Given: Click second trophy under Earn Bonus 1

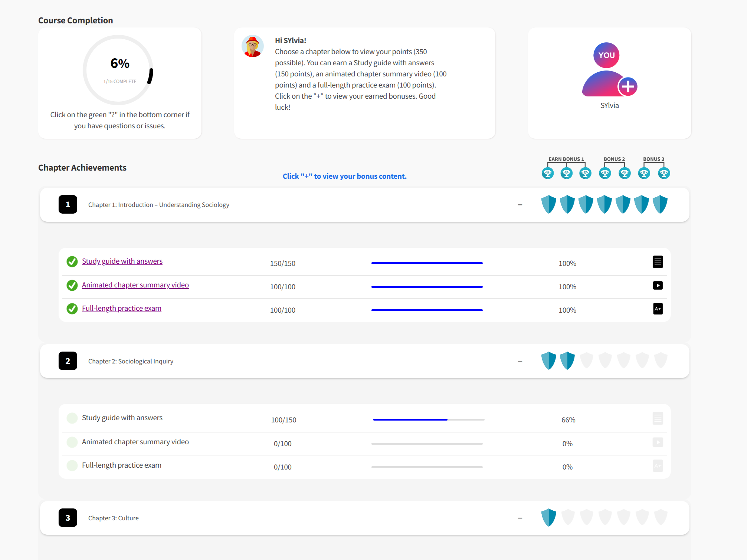Looking at the screenshot, I should point(567,173).
